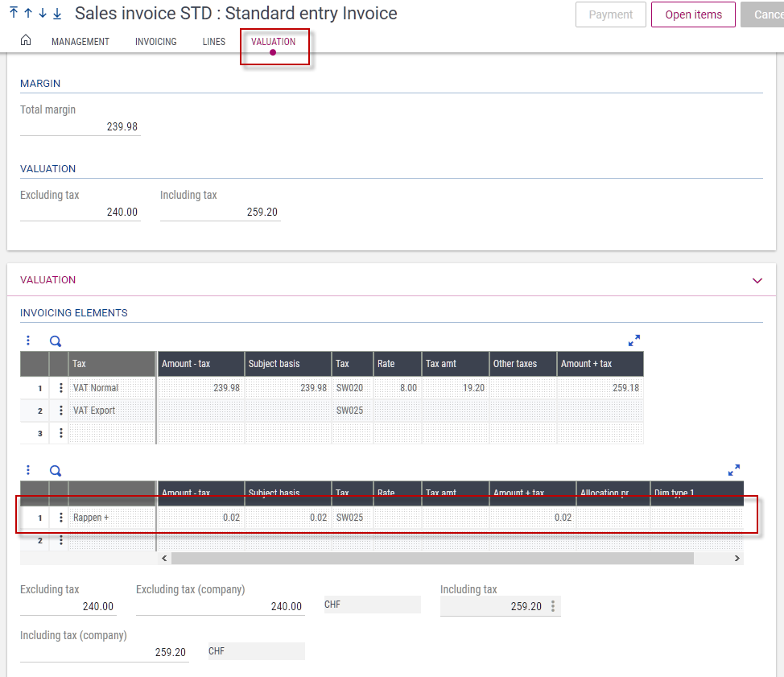Click horizontal scrollbar right arrow
Viewport: 784px width, 677px height.
[x=737, y=558]
